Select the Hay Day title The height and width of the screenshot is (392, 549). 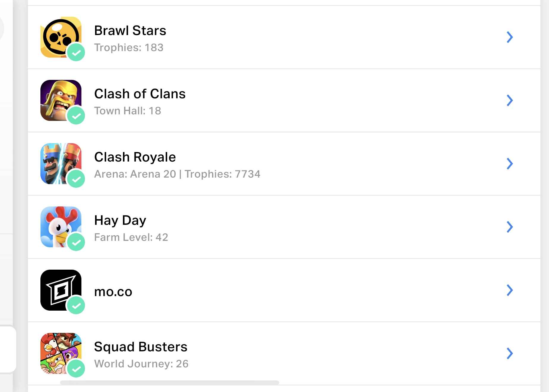point(120,220)
